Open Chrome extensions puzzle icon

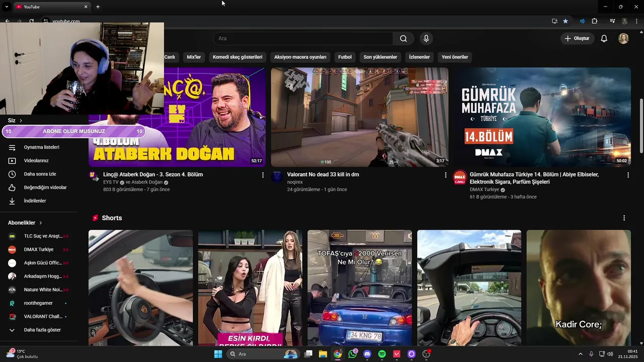pyautogui.click(x=595, y=21)
